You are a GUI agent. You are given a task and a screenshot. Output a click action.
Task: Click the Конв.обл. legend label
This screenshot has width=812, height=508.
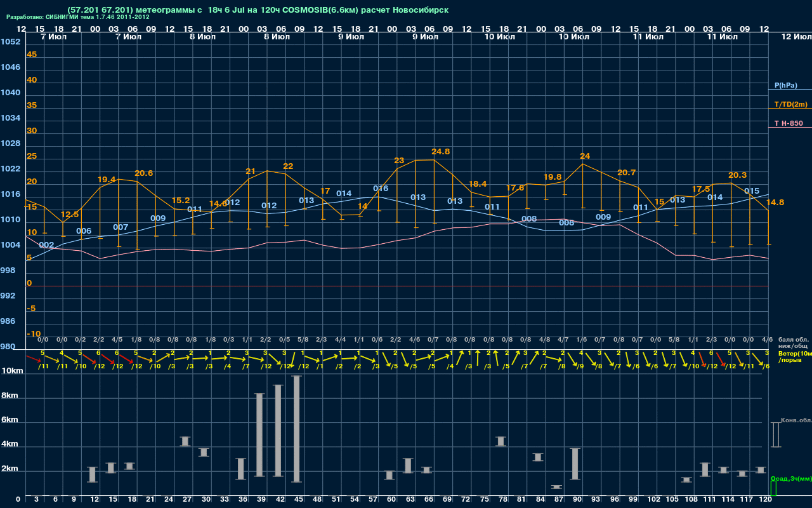tap(796, 420)
